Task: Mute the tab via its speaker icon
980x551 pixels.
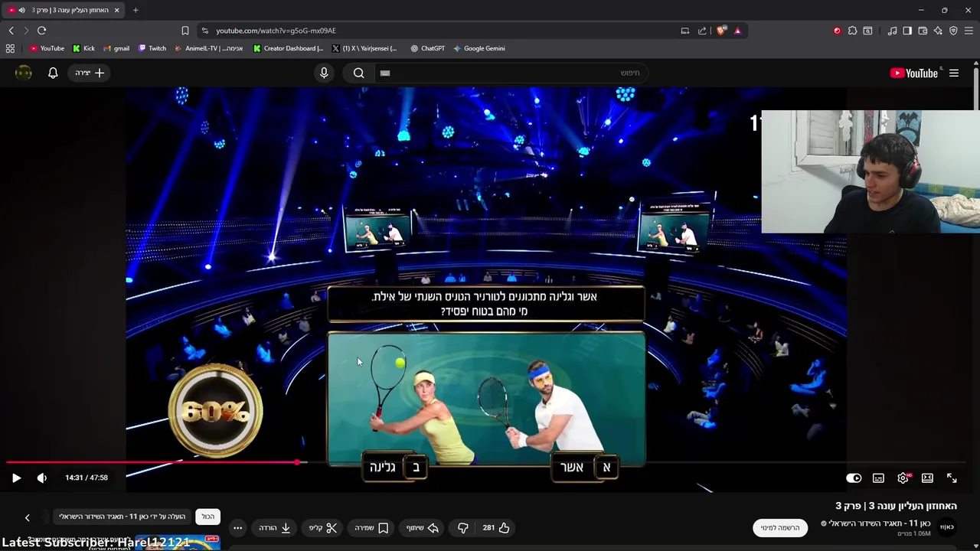Action: coord(21,10)
